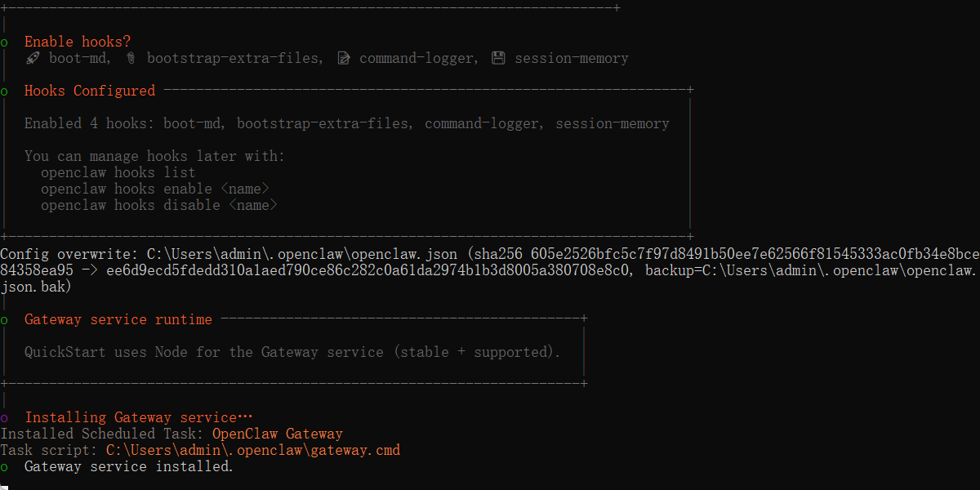
Task: Click the Installing Gateway service line
Action: click(x=139, y=417)
